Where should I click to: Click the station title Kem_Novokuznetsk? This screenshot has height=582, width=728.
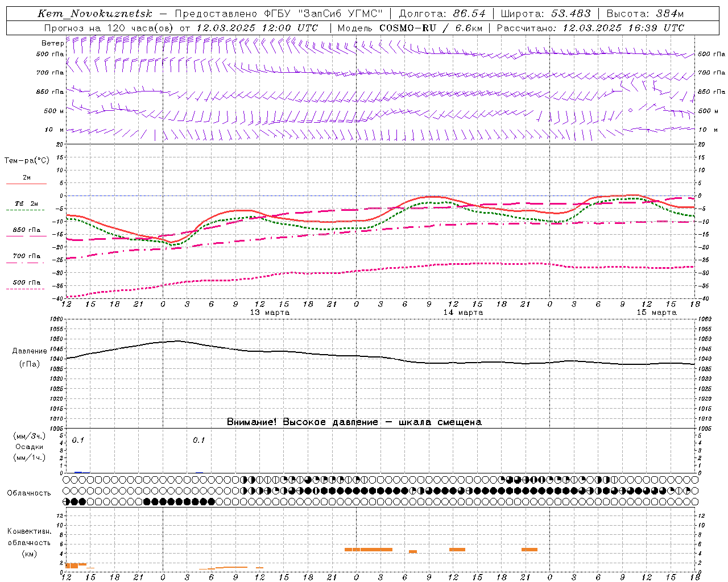tap(94, 14)
